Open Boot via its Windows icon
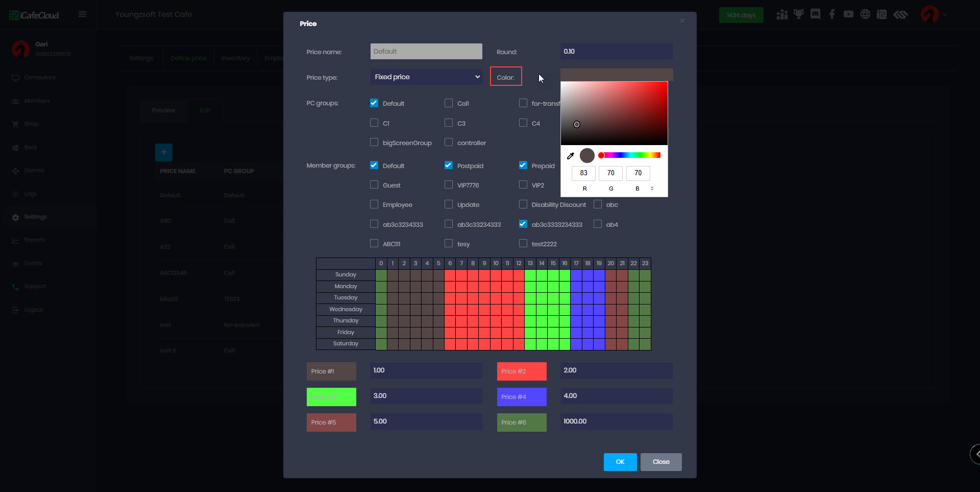980x492 pixels. [15, 148]
